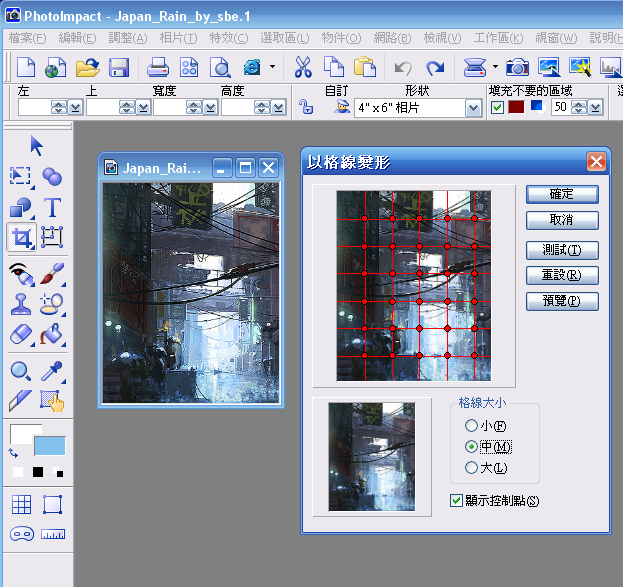This screenshot has height=587, width=623.
Task: Toggle the ruler display icon
Action: (x=53, y=534)
